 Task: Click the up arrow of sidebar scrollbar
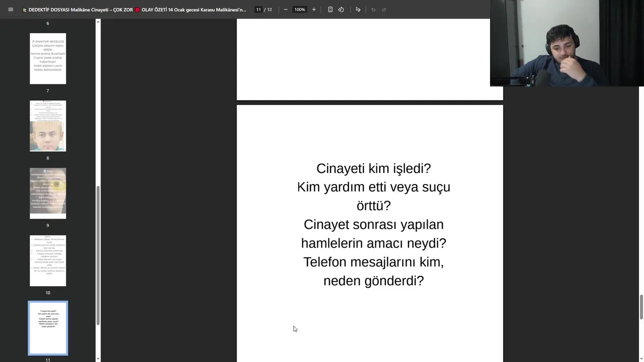coord(98,22)
